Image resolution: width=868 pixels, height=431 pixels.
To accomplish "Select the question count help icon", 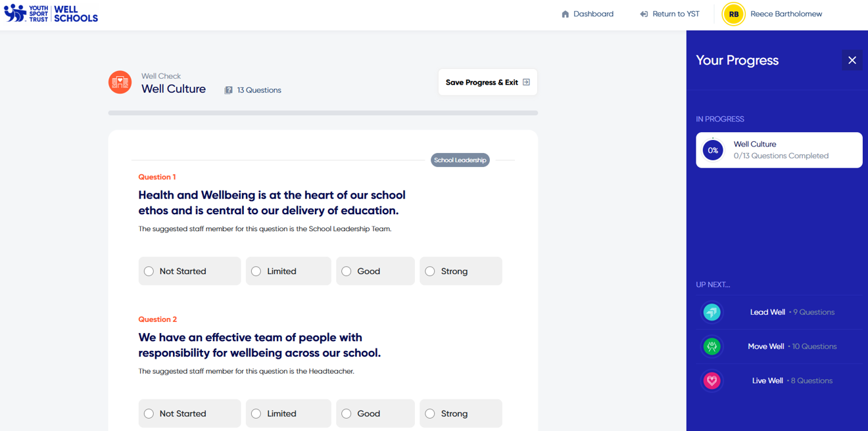I will pyautogui.click(x=228, y=89).
